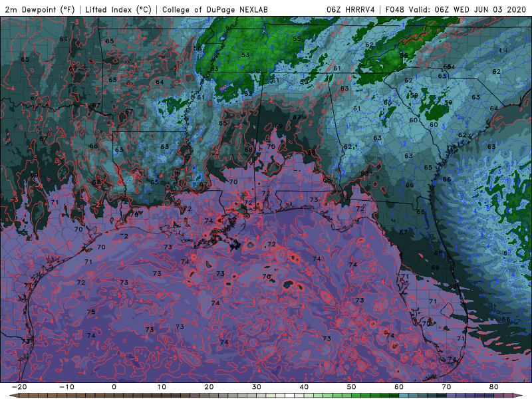Image resolution: width=532 pixels, height=399 pixels.
Task: Click the white segment of the color bar
Action: [289, 396]
